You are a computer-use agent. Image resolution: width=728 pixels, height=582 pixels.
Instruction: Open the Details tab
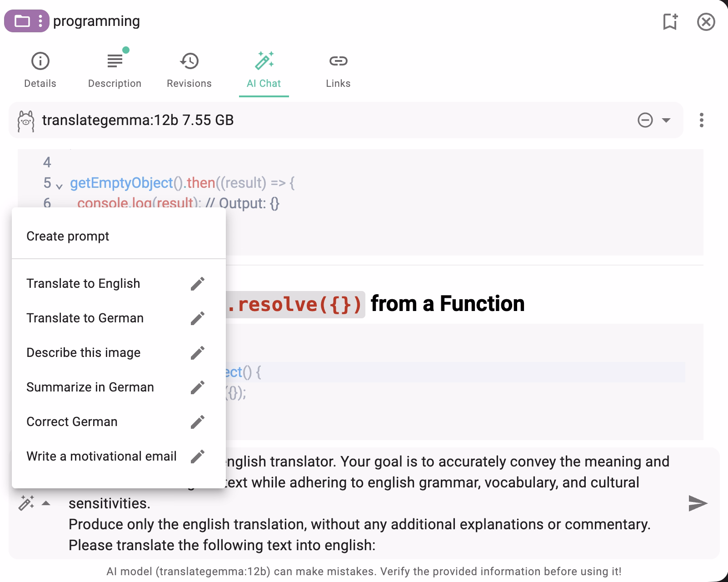(40, 70)
